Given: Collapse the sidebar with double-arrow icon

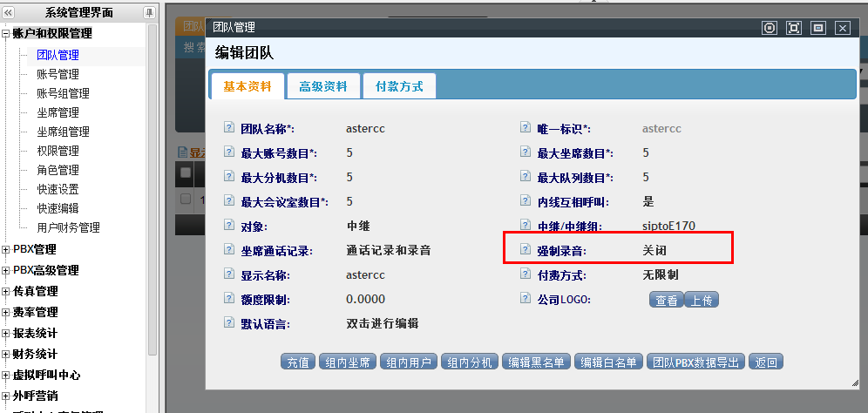Looking at the screenshot, I should [8, 12].
